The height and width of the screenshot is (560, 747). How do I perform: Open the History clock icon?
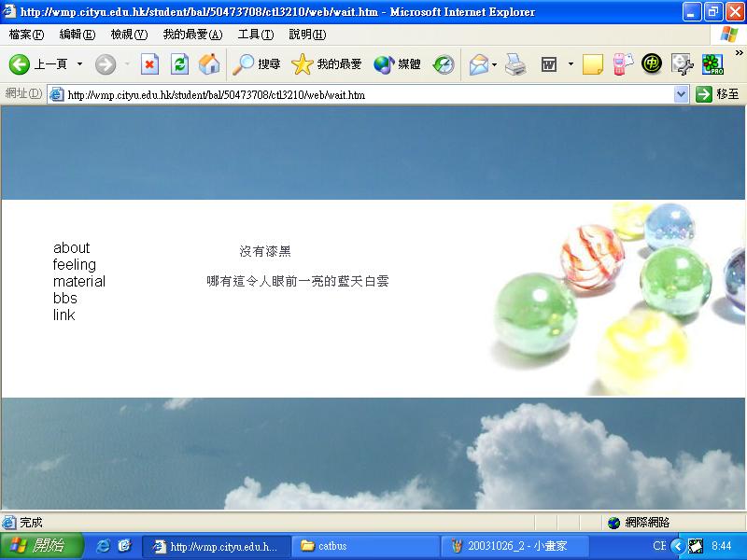tap(444, 64)
